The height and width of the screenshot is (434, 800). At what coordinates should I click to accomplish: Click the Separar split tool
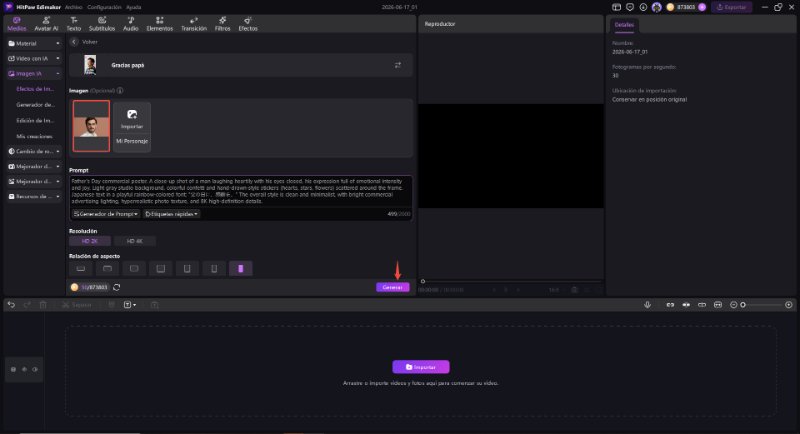[x=77, y=304]
